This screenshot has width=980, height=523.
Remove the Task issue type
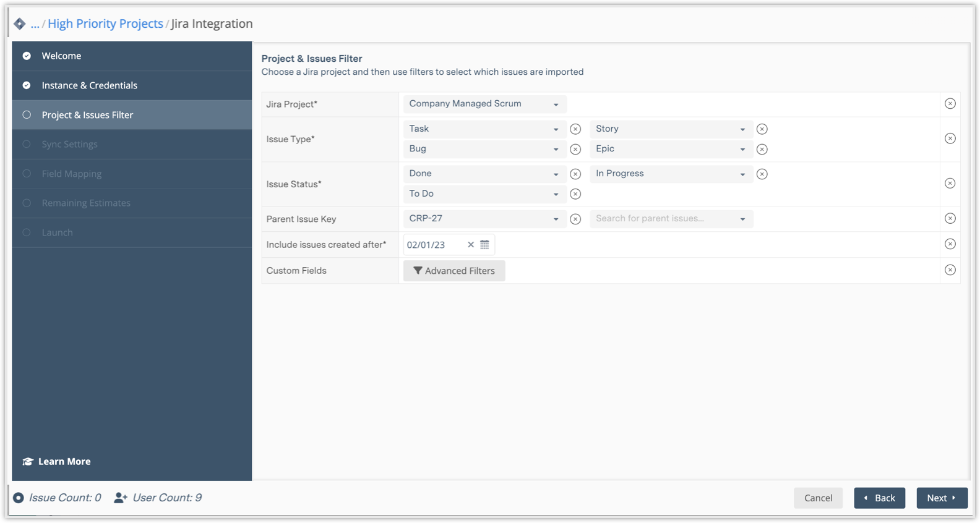click(x=575, y=129)
